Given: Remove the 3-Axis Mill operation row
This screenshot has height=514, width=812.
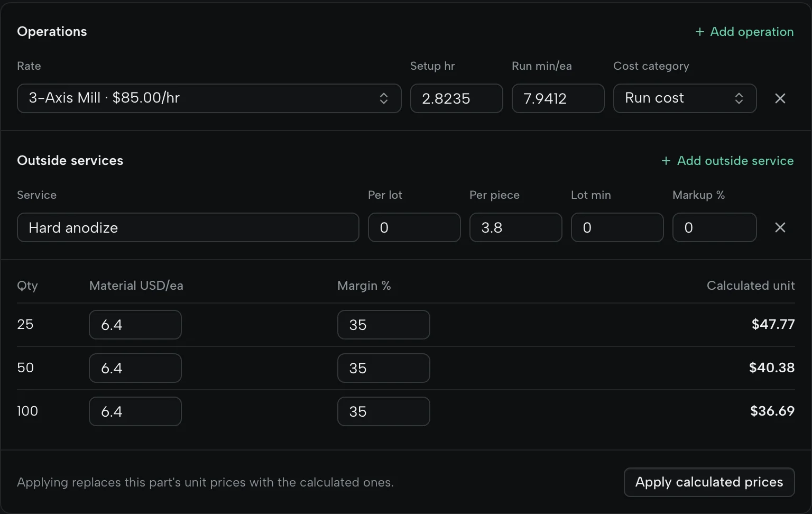Looking at the screenshot, I should [x=780, y=98].
